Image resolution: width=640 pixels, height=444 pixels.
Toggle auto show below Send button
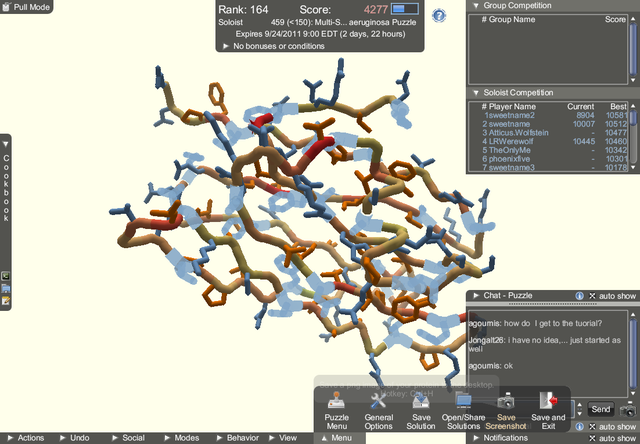(612, 425)
